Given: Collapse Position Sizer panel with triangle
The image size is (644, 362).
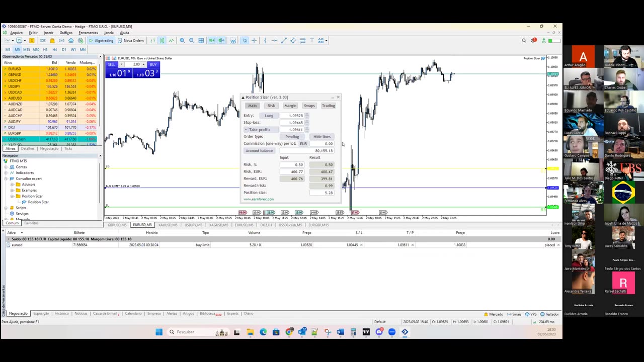Looking at the screenshot, I should click(243, 98).
